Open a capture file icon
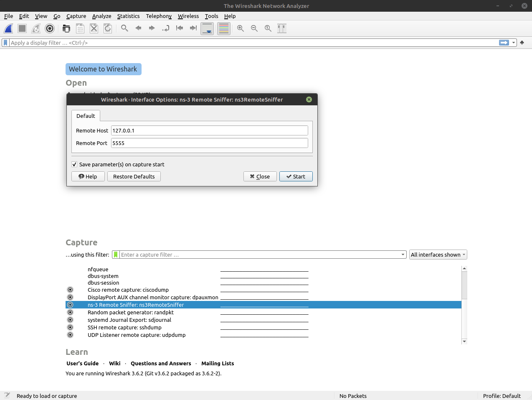 click(x=66, y=28)
